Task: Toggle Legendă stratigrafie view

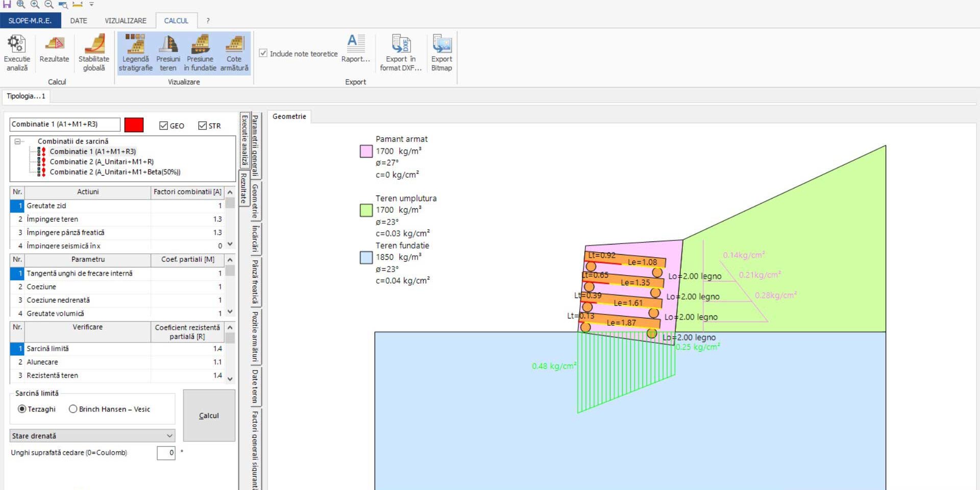Action: 135,44
